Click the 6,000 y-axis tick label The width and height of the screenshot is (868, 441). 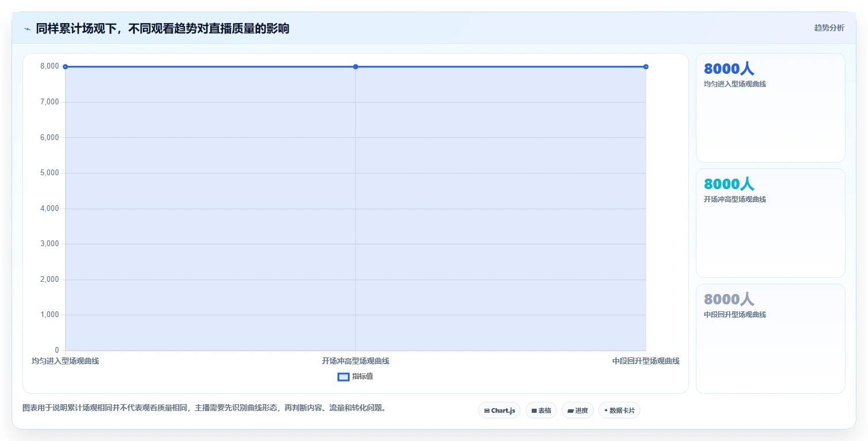(x=50, y=137)
